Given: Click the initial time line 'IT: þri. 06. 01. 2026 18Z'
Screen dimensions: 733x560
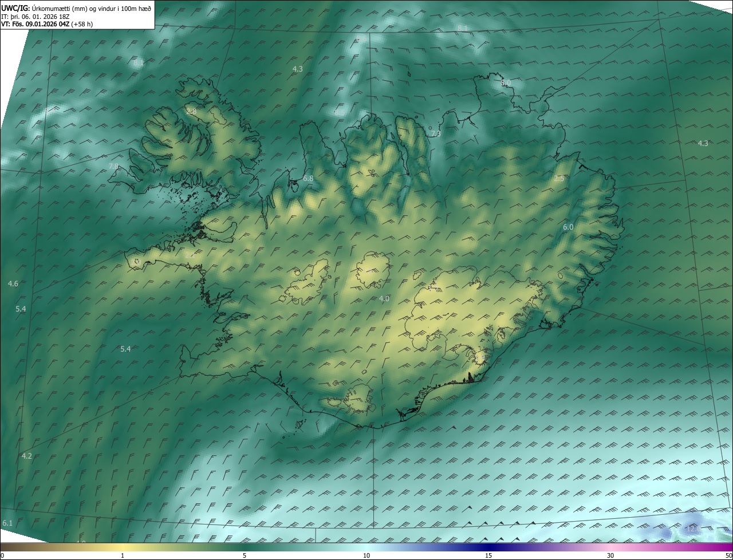Looking at the screenshot, I should [x=36, y=17].
